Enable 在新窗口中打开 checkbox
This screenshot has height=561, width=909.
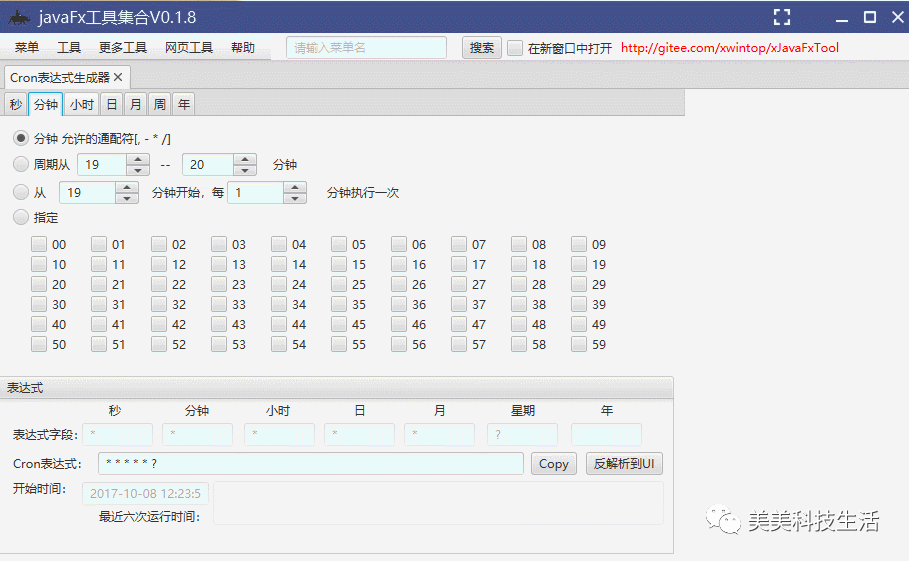(x=515, y=48)
